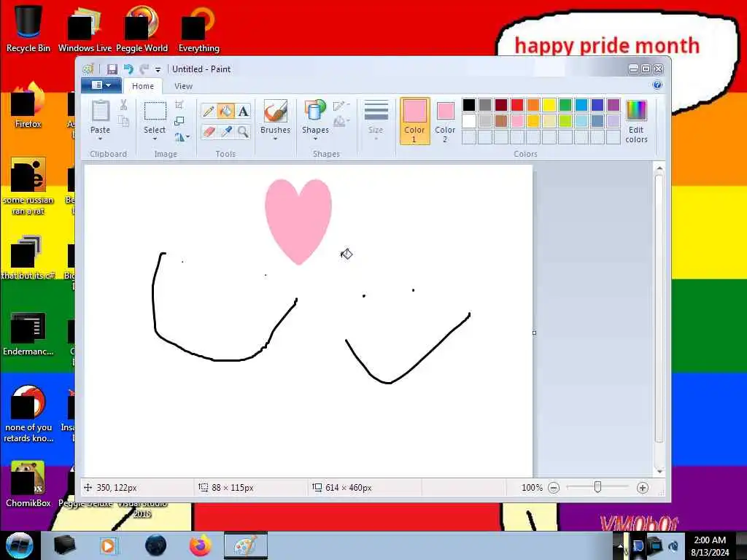The width and height of the screenshot is (747, 560).
Task: Pick the black color swatch
Action: click(x=469, y=105)
